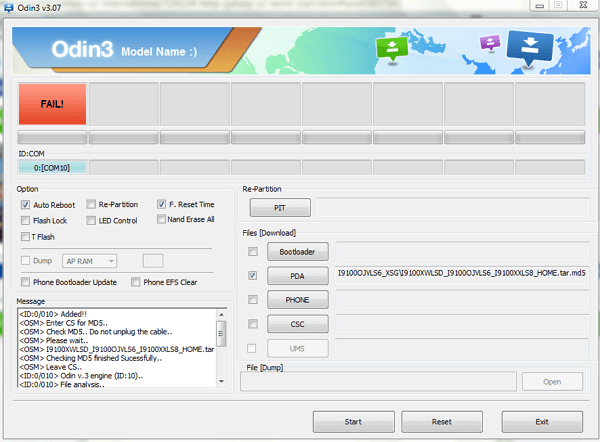The width and height of the screenshot is (600, 442).
Task: Click the 0:[COM10] port slot
Action: tap(52, 168)
